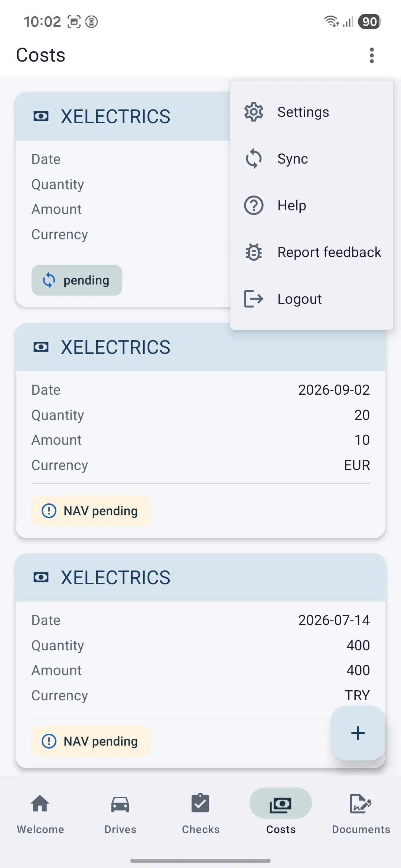Click the TRY currency value
The height and width of the screenshot is (868, 401).
[357, 696]
